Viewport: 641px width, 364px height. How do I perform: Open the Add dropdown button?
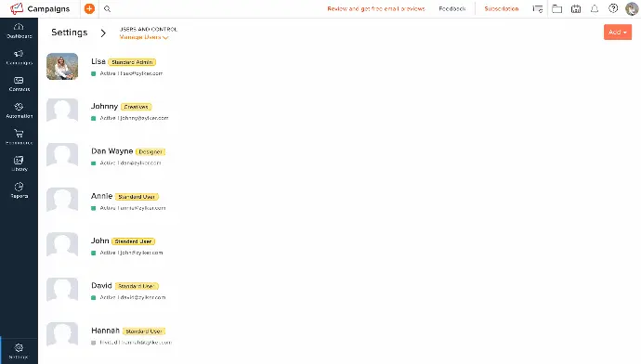[x=618, y=32]
